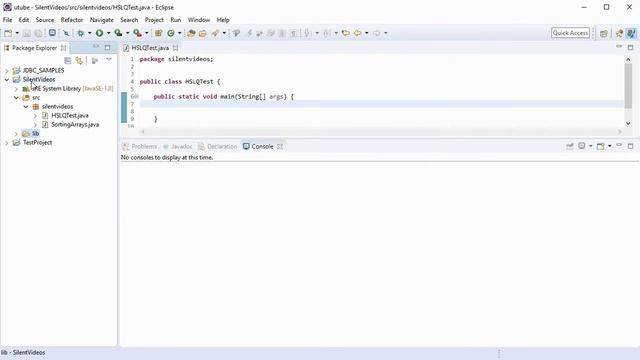The image size is (640, 360).
Task: Click the editor vertical scrollbar
Action: tap(628, 86)
